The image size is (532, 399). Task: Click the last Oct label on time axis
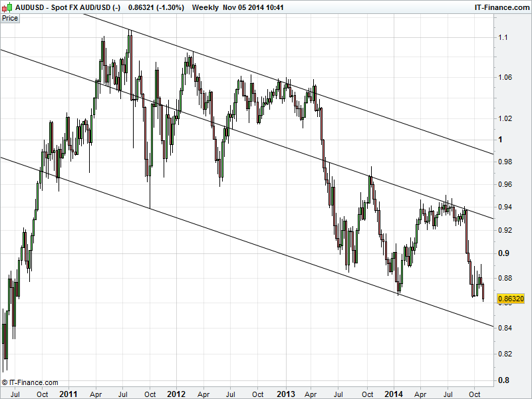(474, 394)
